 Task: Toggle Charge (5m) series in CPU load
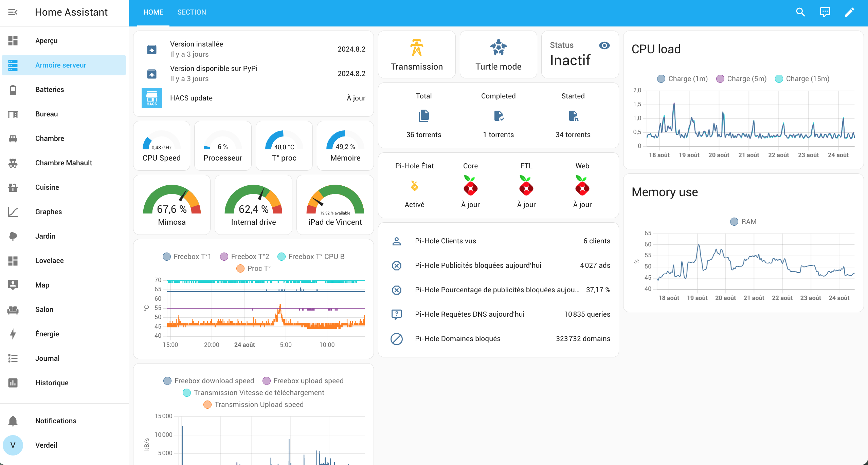coord(741,79)
